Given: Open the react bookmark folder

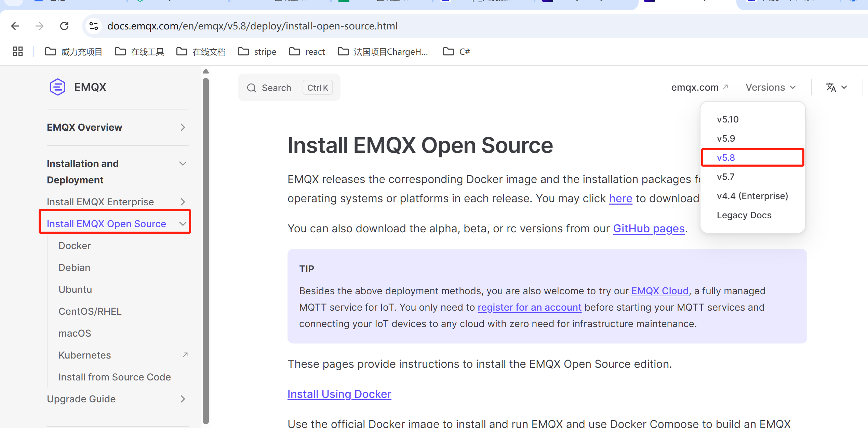Looking at the screenshot, I should (307, 52).
